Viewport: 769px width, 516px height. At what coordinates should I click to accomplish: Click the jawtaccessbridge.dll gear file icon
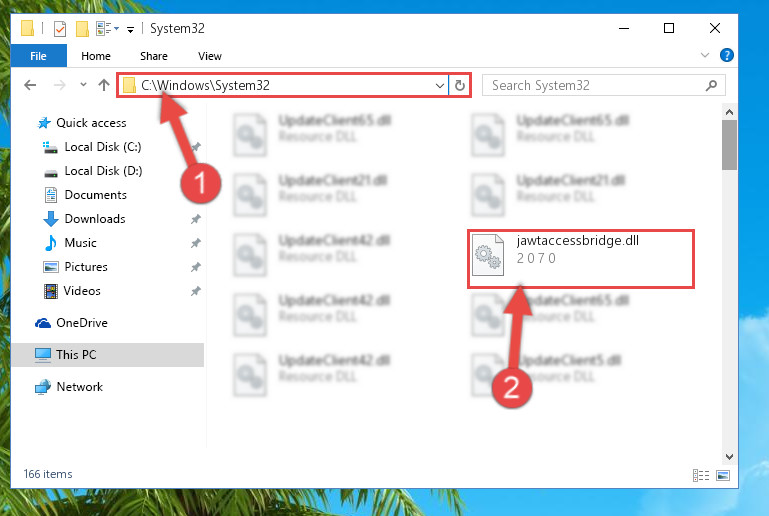[x=487, y=255]
